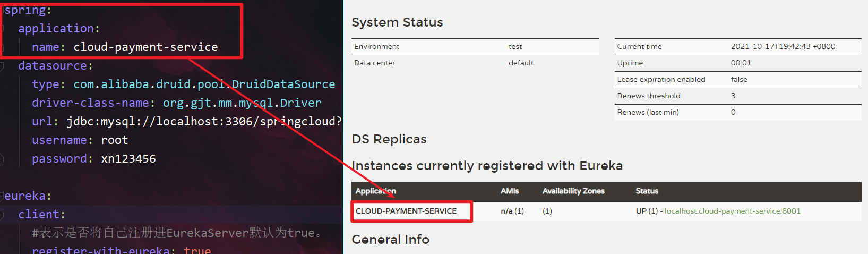The width and height of the screenshot is (868, 254).
Task: Click the org.gjt.mm.mysql.Driver class name
Action: pyautogui.click(x=242, y=103)
